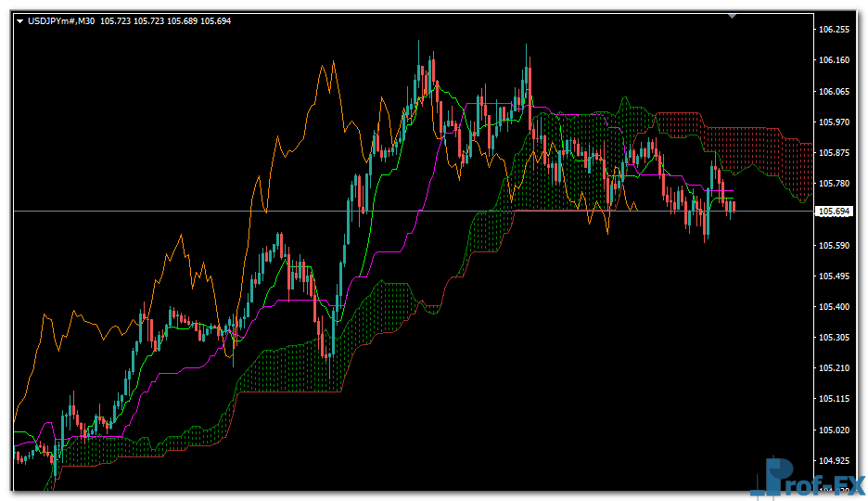Click the 105.210 price scale label
The height and width of the screenshot is (501, 868).
tap(836, 368)
